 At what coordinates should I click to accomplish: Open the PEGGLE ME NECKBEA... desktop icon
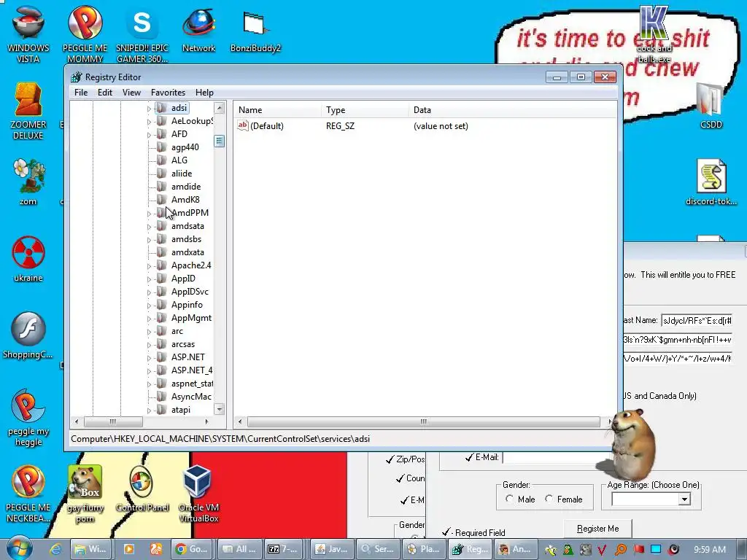[x=28, y=494]
